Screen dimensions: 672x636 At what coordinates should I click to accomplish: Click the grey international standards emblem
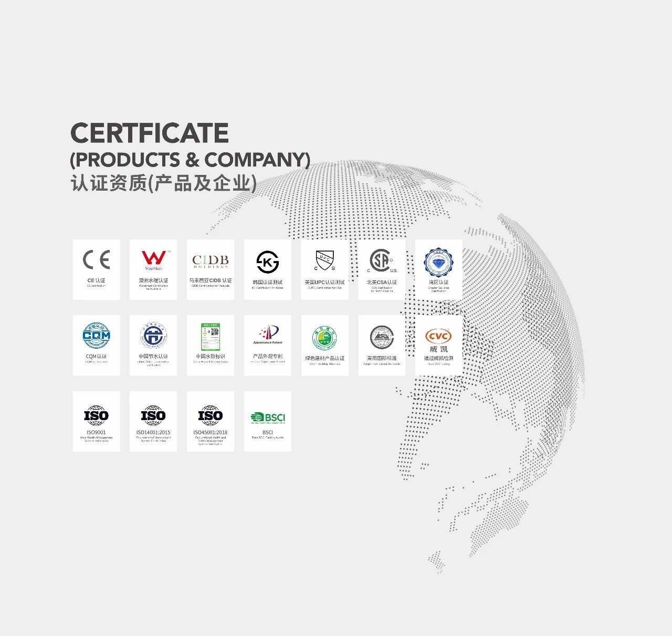coord(382,338)
